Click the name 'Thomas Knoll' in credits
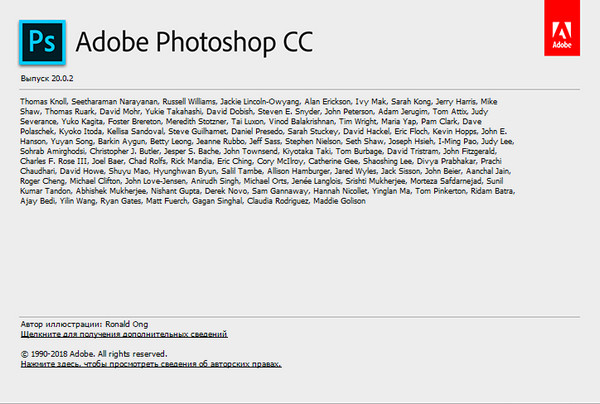 pyautogui.click(x=43, y=101)
